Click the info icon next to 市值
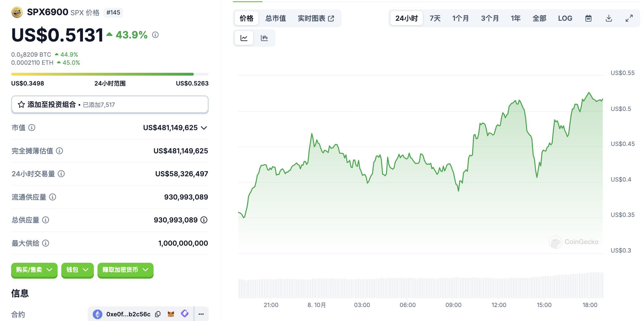Image resolution: width=644 pixels, height=321 pixels. pyautogui.click(x=32, y=128)
